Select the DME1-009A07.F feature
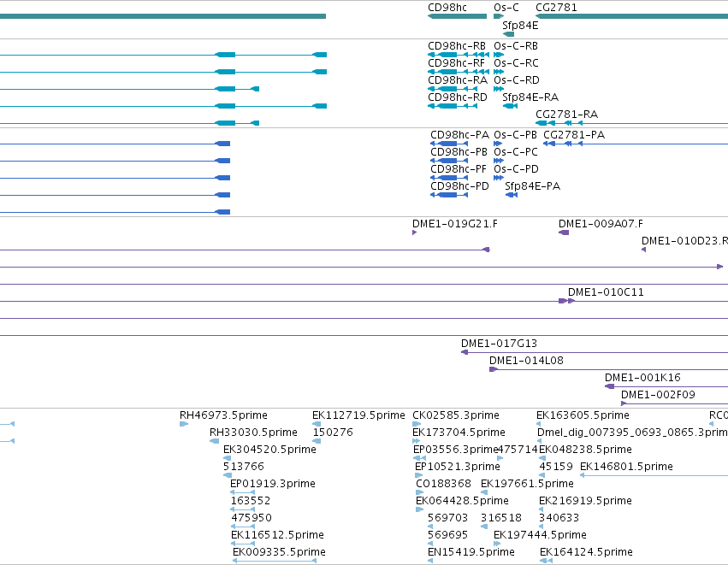Image resolution: width=728 pixels, height=565 pixels. click(601, 224)
